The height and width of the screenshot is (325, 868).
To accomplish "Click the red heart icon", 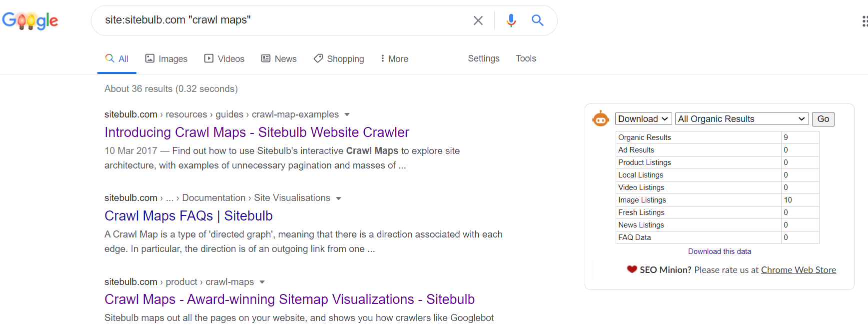I will (632, 269).
